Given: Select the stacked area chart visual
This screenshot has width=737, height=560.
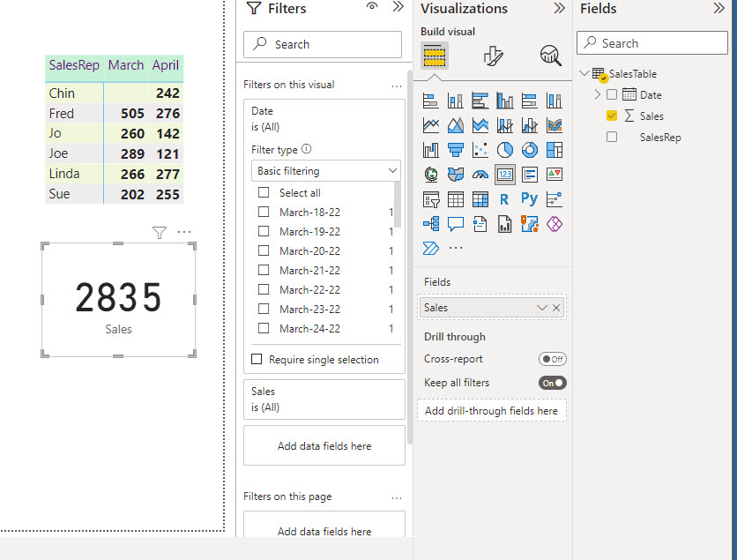Looking at the screenshot, I should click(x=480, y=125).
